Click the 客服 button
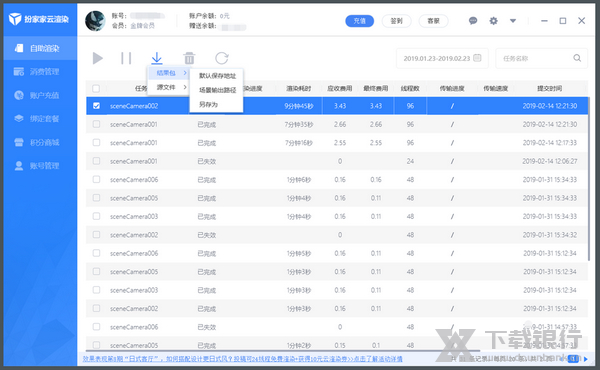This screenshot has width=600, height=370. click(433, 21)
